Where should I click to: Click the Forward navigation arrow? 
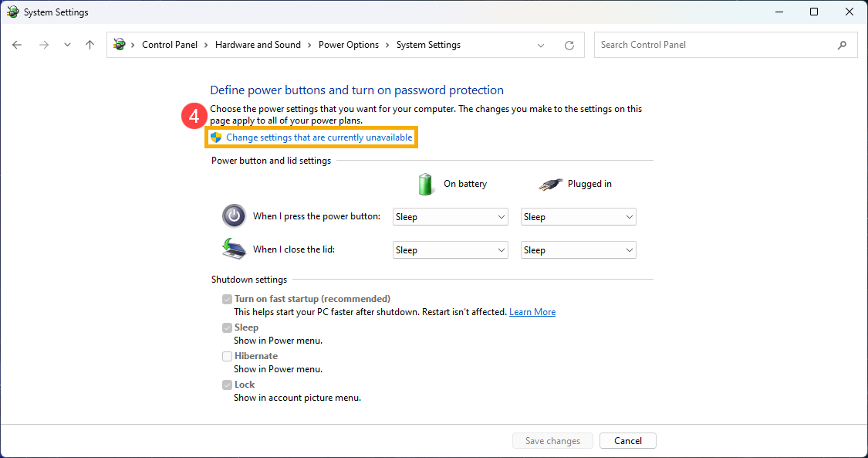(x=43, y=45)
